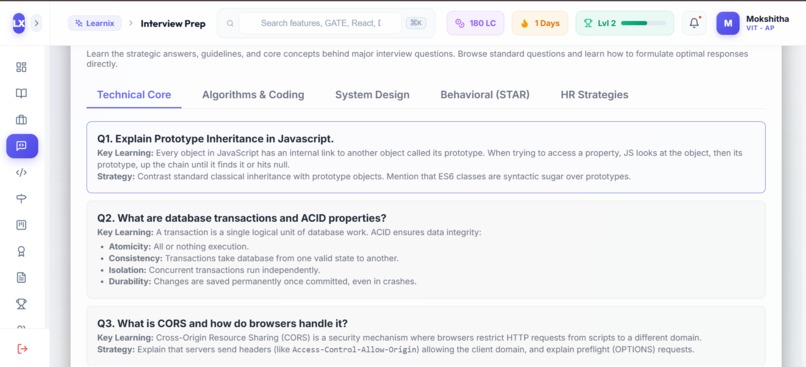Click the Interview Prep breadcrumb title

(173, 24)
